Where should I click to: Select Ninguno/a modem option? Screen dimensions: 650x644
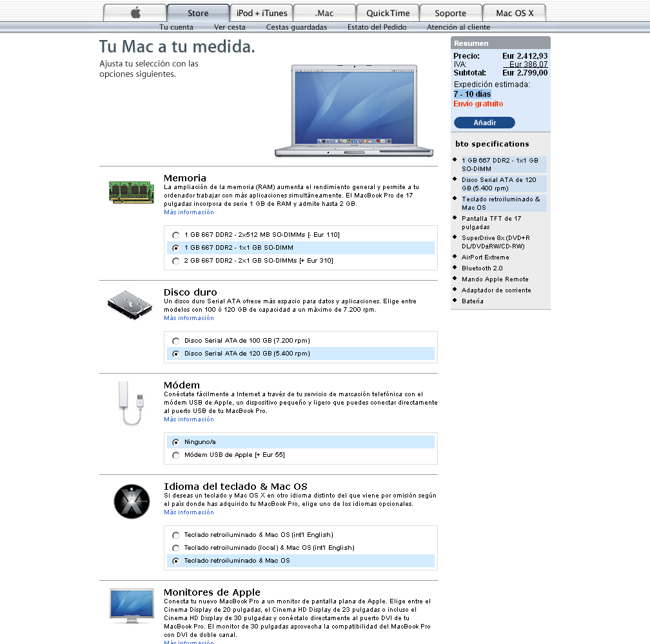click(x=176, y=442)
